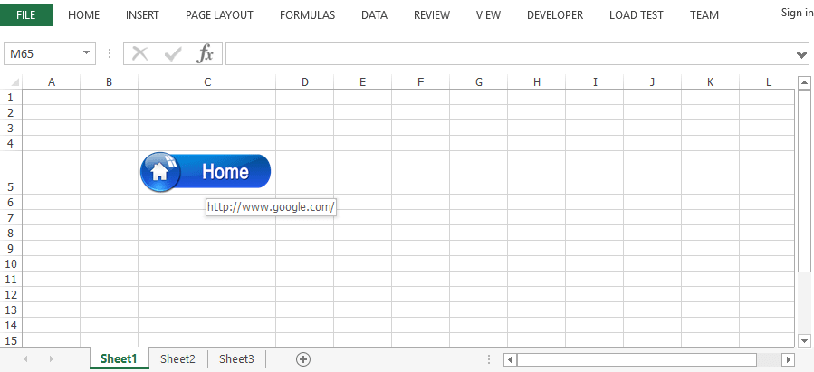
Task: Select row 13 header
Action: pos(11,310)
